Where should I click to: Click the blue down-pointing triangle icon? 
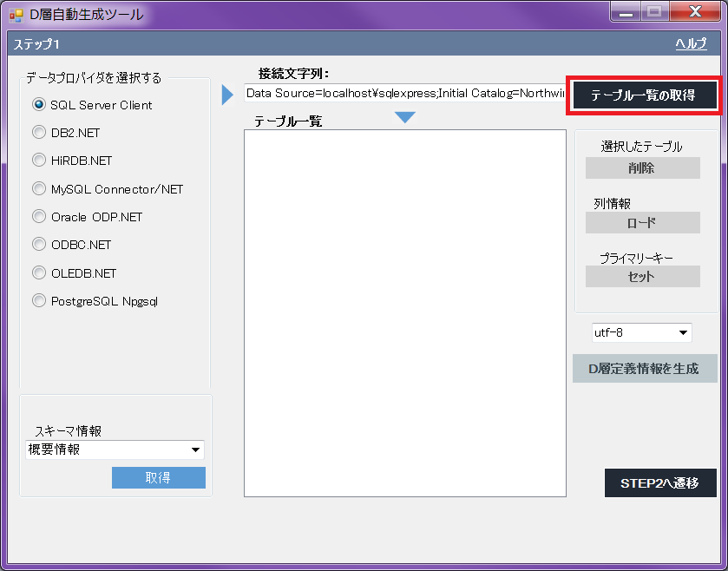pos(404,117)
